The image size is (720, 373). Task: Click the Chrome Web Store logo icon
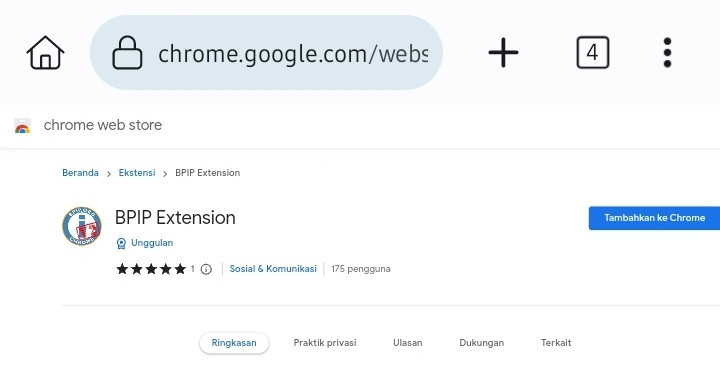click(22, 125)
